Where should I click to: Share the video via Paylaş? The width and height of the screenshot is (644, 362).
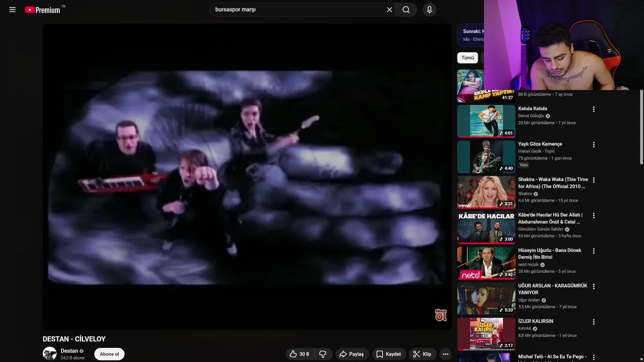(352, 354)
